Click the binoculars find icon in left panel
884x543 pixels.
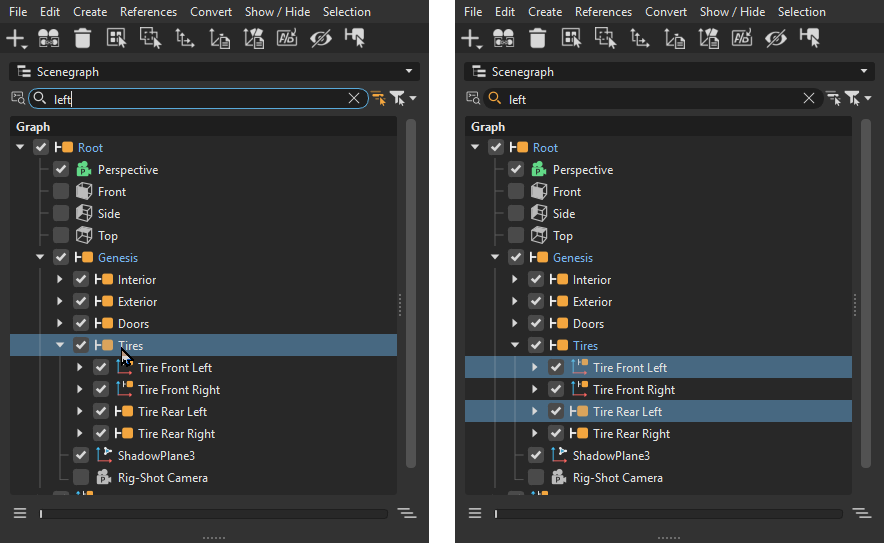point(48,38)
